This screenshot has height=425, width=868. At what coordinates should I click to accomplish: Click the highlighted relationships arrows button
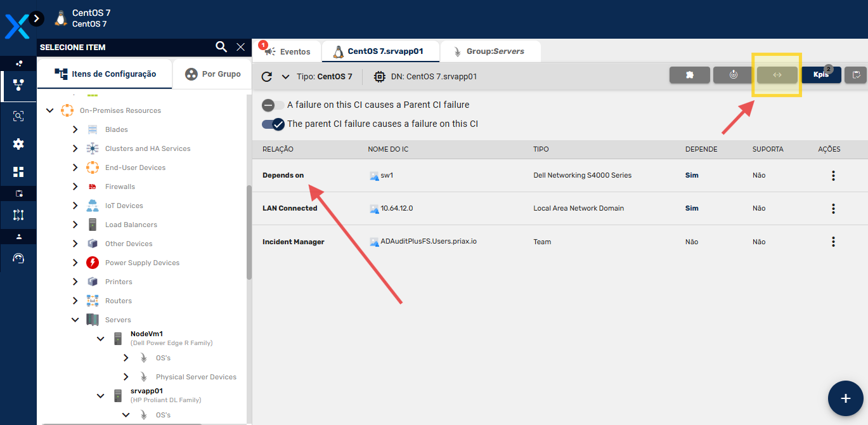tap(777, 75)
